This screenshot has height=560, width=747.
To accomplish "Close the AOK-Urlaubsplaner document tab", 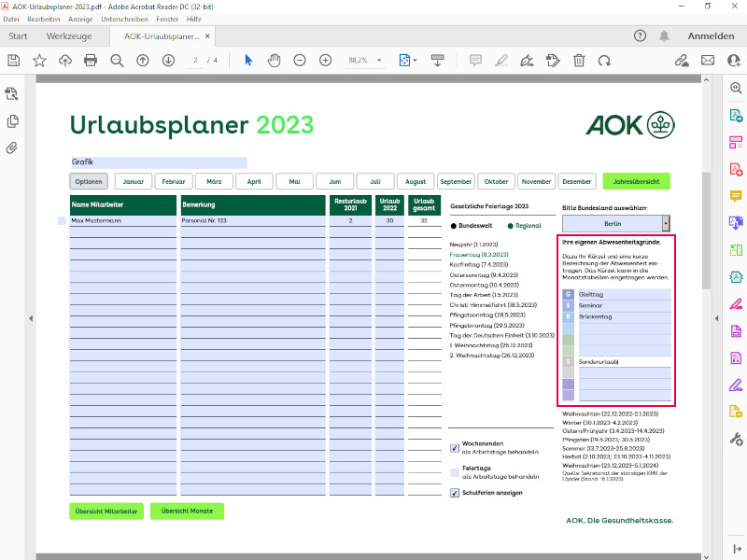I will (207, 36).
